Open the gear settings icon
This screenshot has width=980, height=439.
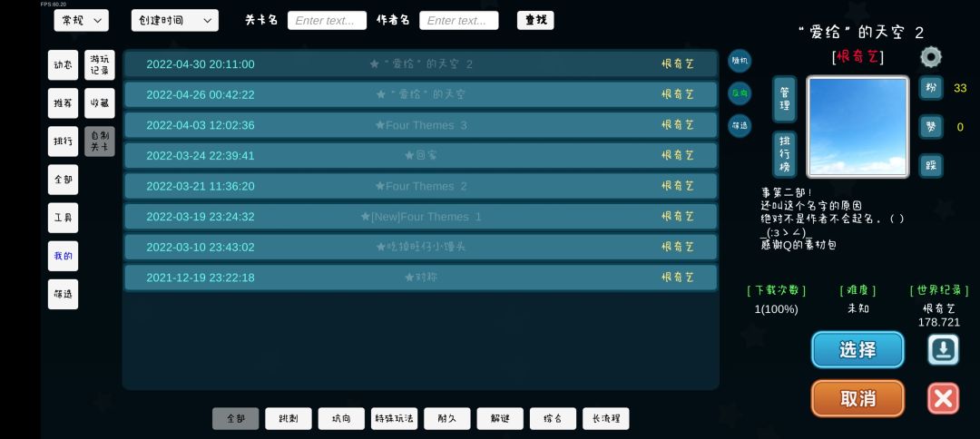point(931,57)
